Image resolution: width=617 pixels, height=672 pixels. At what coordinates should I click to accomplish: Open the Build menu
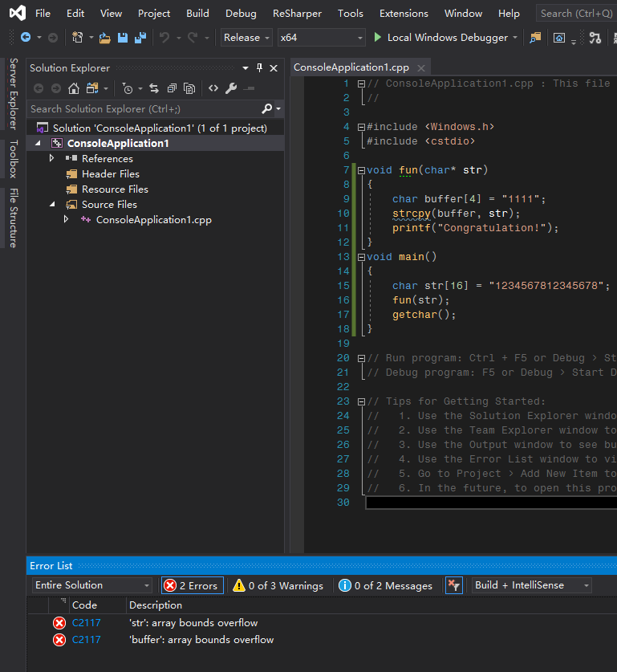coord(197,13)
